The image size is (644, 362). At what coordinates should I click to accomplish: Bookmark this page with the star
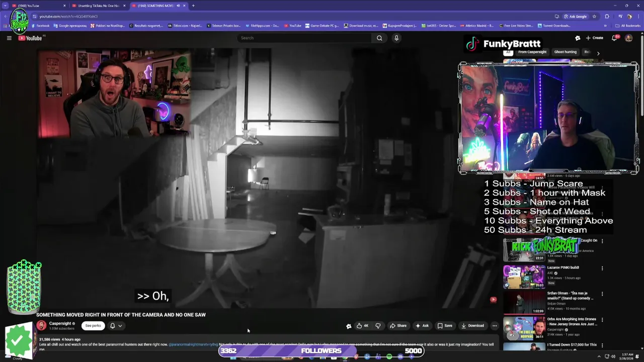tap(594, 16)
